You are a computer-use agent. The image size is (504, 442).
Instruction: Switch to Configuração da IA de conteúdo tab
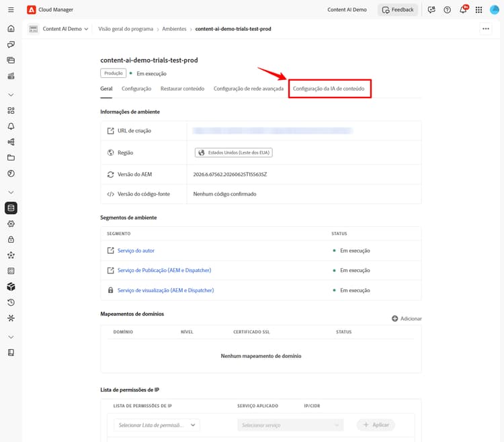(329, 89)
